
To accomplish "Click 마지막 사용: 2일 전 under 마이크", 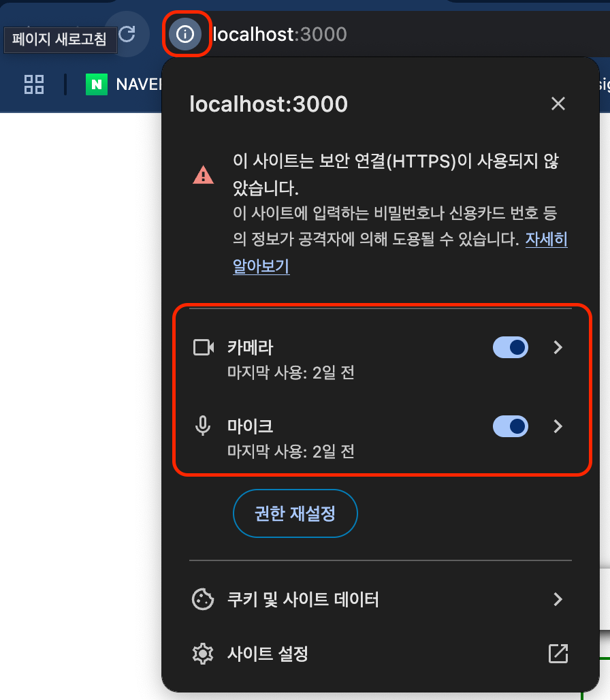I will 291,451.
